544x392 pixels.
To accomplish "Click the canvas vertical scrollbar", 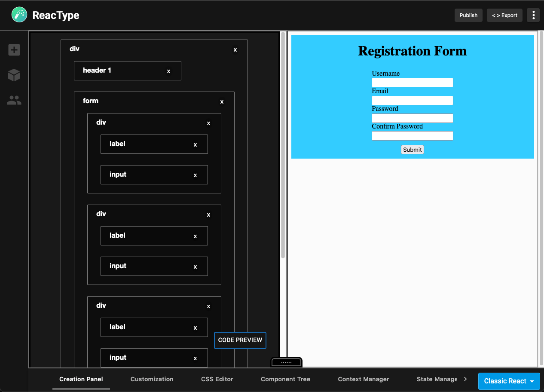I will pos(283,142).
